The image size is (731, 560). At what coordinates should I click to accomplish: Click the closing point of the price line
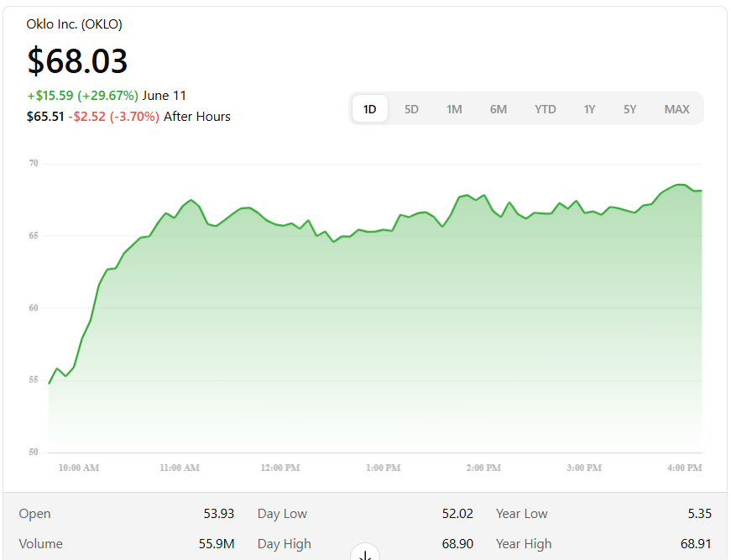pyautogui.click(x=701, y=191)
